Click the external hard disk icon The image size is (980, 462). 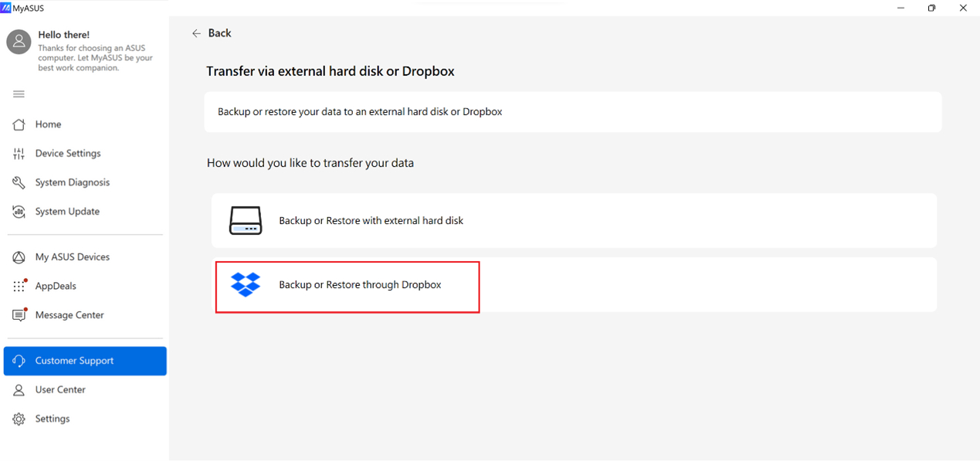pyautogui.click(x=246, y=221)
